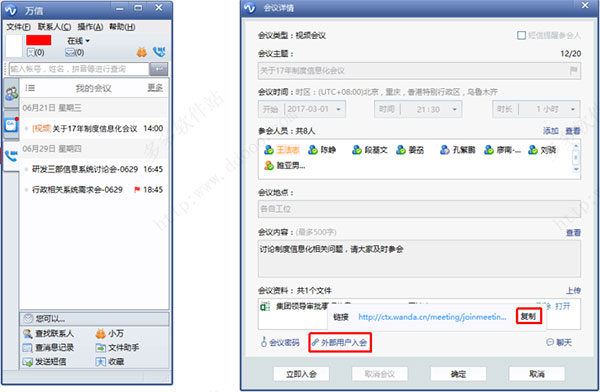Select the phone meeting tab in sidebar
Image resolution: width=600 pixels, height=392 pixels.
point(11,155)
